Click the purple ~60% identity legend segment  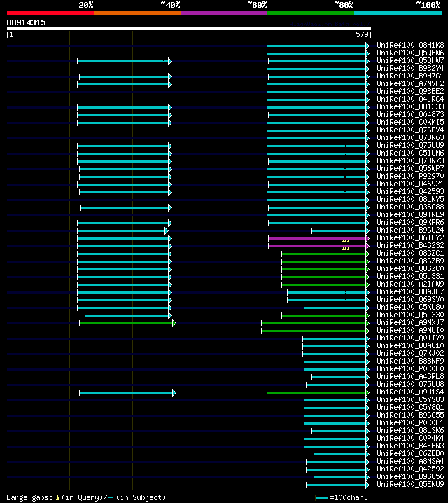[224, 13]
